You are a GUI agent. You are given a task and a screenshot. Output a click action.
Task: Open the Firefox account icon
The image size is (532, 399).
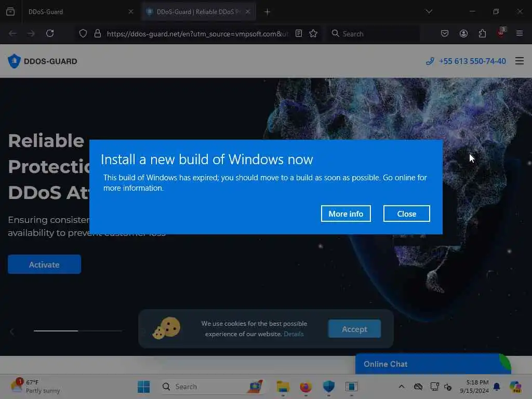(463, 34)
